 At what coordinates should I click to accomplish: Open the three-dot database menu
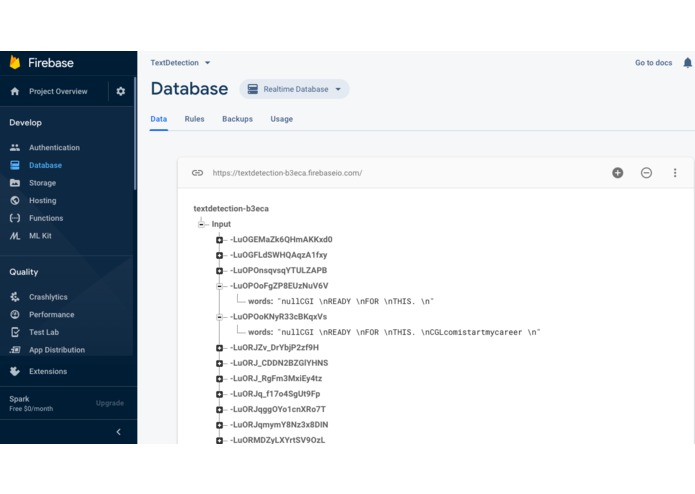click(675, 173)
